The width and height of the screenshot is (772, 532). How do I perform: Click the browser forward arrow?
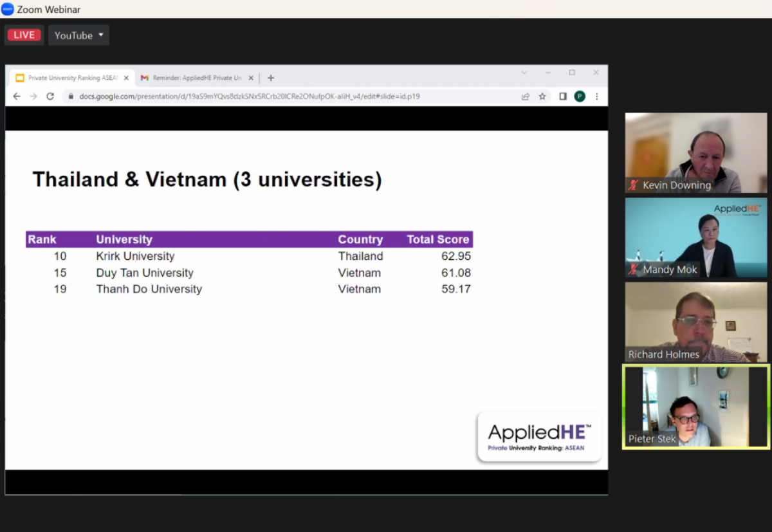[x=33, y=96]
